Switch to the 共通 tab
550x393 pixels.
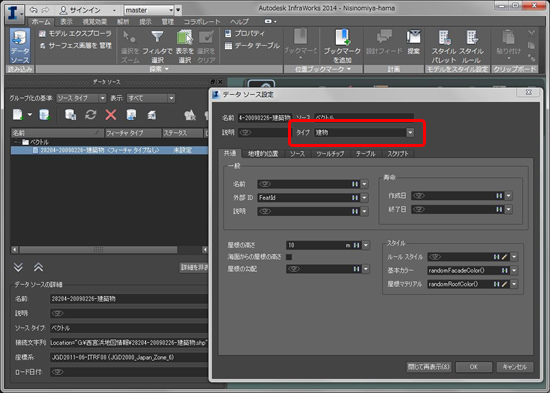230,153
